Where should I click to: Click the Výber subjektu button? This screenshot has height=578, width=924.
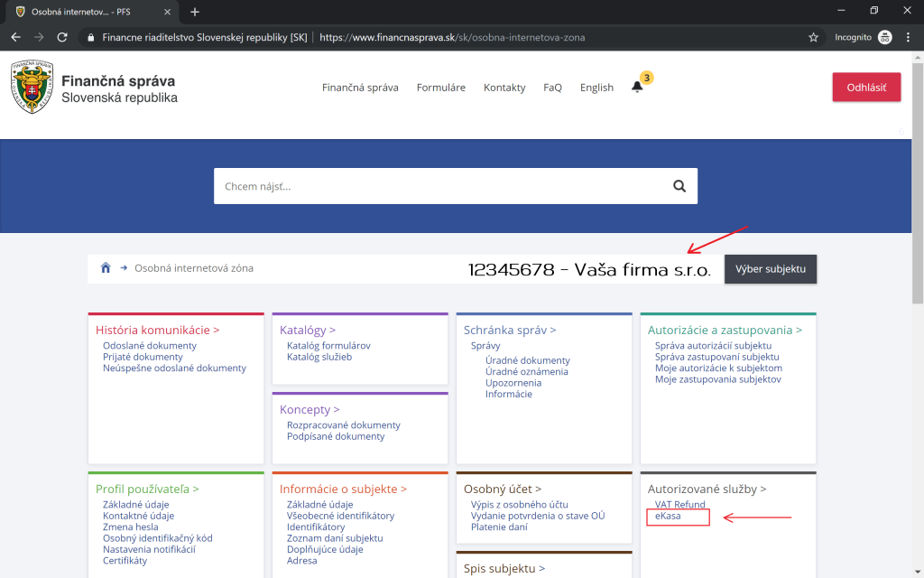coord(771,269)
